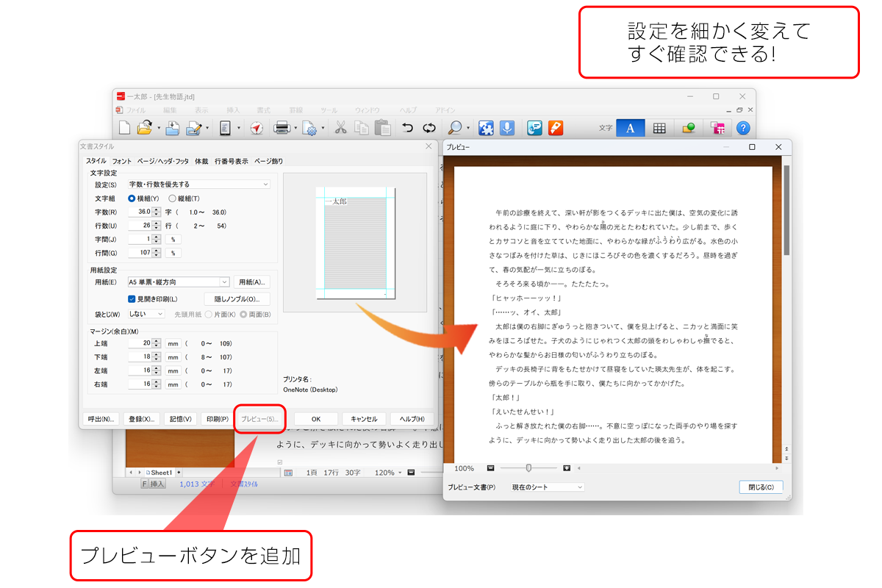882x588 pixels.
Task: Switch to the 行番号表示 tab
Action: tap(232, 161)
